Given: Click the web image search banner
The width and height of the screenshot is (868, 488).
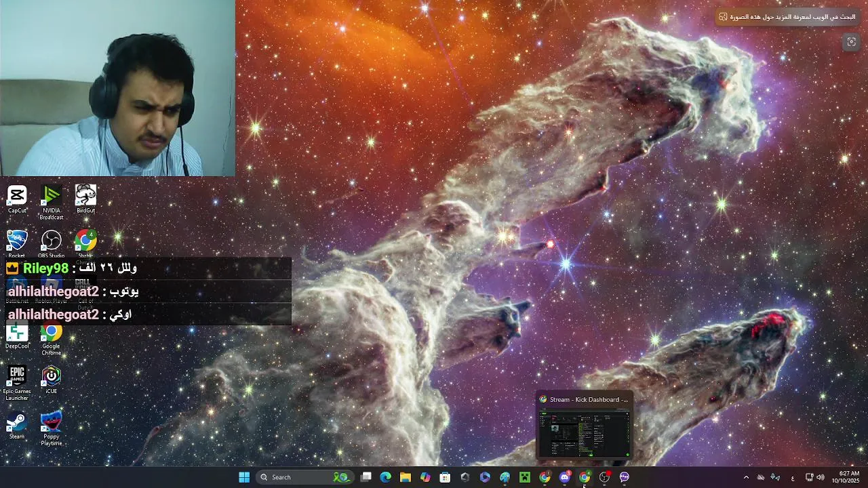Looking at the screenshot, I should click(789, 17).
